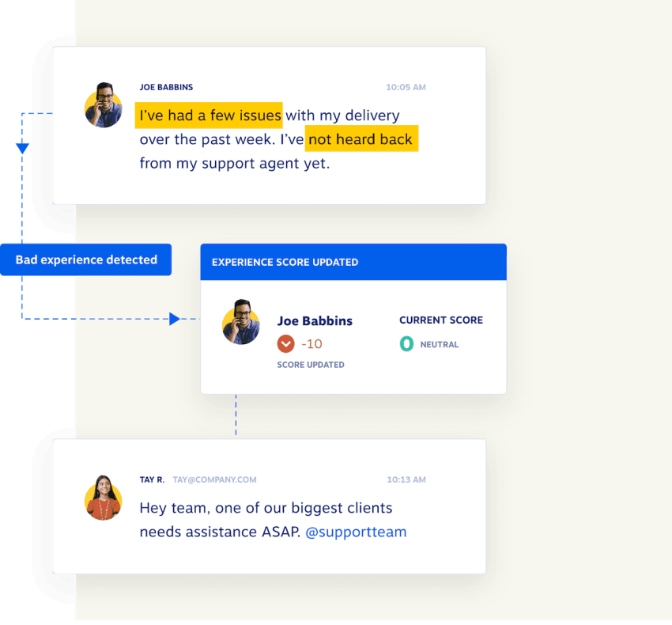672x625 pixels.
Task: Click the yellow highlight behind 'not heard back'
Action: coord(361,139)
